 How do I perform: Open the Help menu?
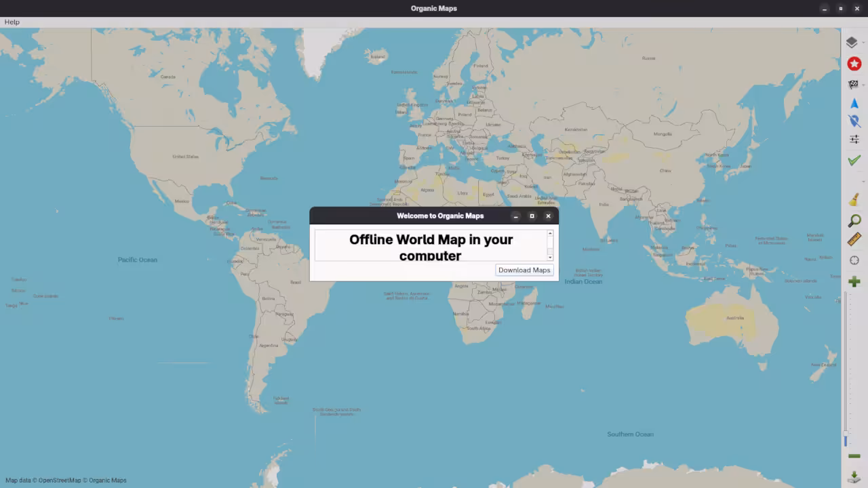12,22
